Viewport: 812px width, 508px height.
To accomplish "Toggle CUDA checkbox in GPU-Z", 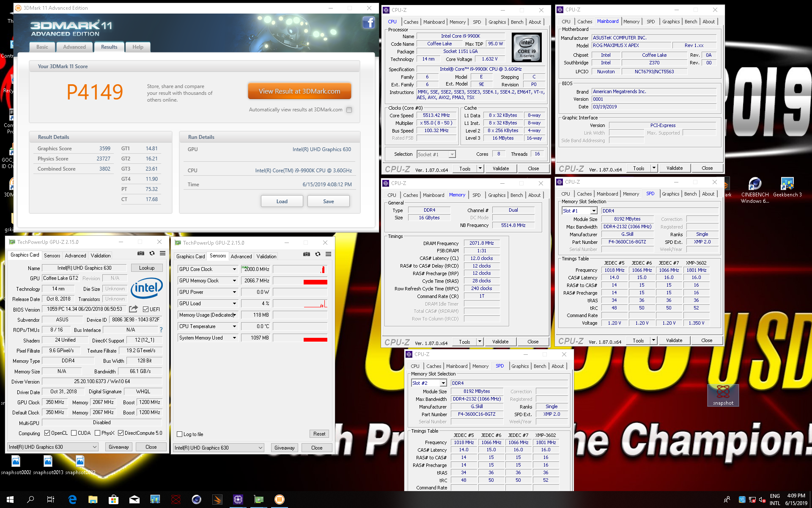I will [x=74, y=433].
